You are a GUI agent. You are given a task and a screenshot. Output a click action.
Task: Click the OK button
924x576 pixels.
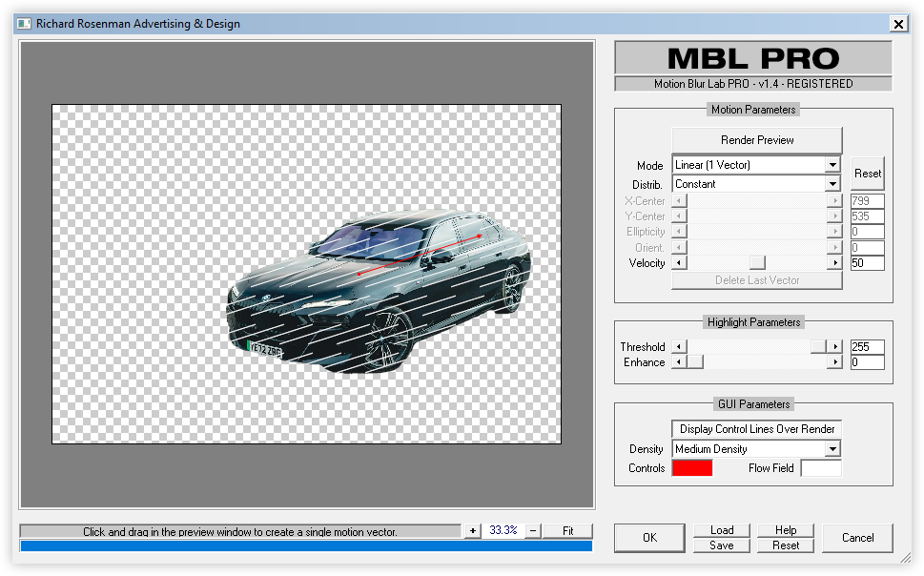tap(649, 538)
